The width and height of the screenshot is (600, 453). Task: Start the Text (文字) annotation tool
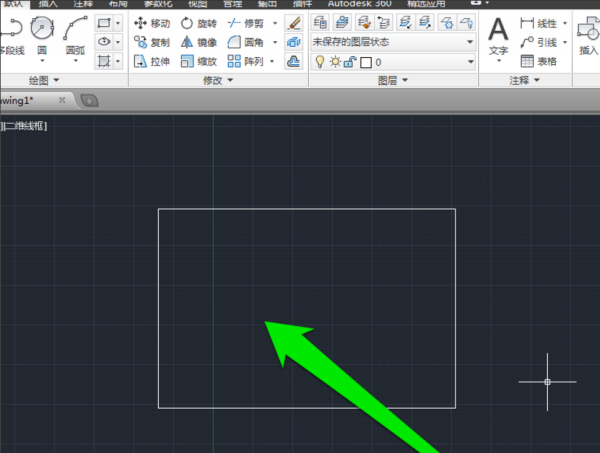tap(498, 36)
